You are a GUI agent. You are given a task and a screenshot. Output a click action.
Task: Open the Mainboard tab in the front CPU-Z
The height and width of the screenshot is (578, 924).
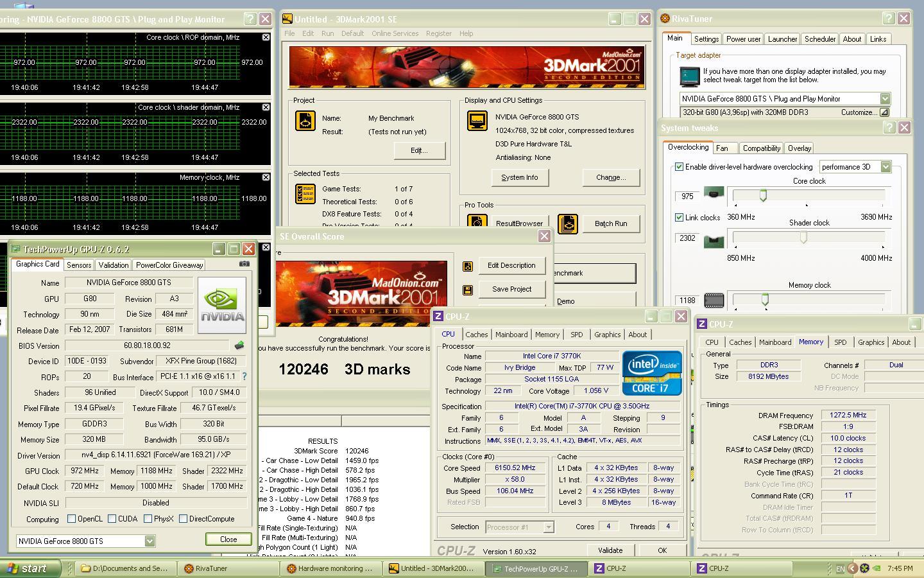point(511,335)
